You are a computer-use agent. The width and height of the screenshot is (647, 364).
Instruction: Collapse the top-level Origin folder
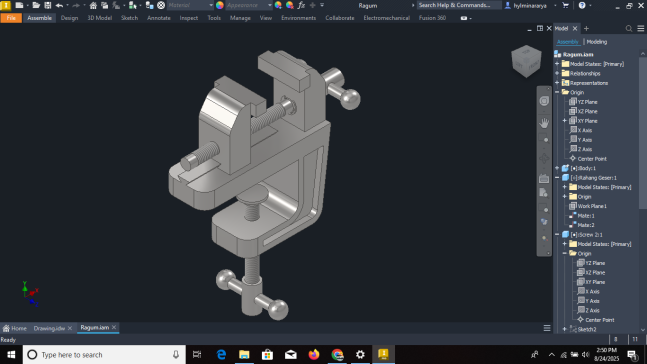click(x=557, y=92)
